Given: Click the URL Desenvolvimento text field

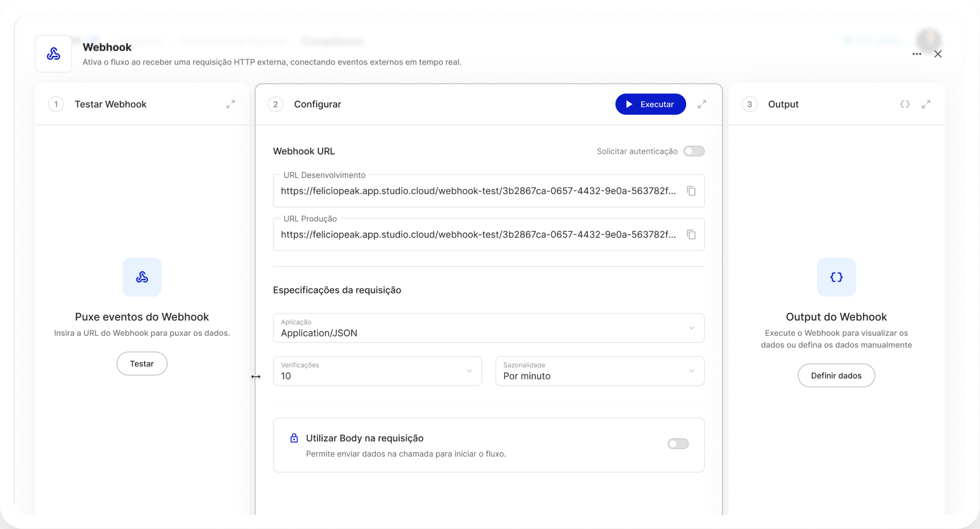Looking at the screenshot, I should tap(478, 191).
